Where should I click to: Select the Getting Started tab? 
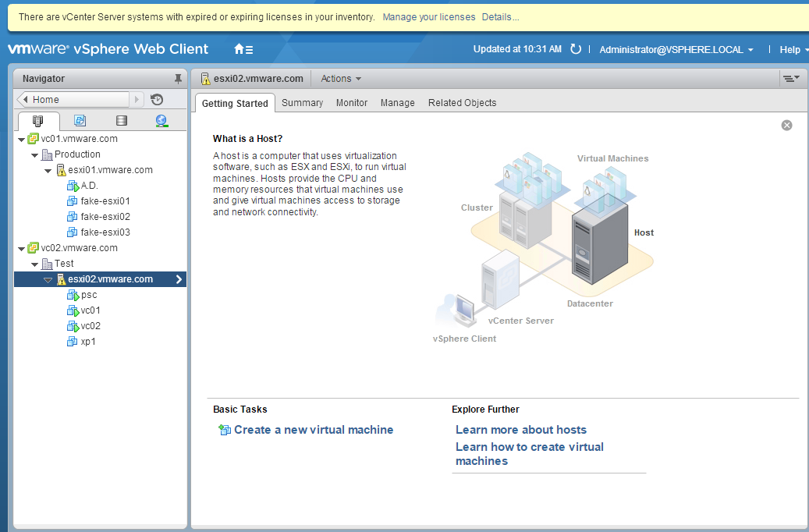[x=235, y=103]
